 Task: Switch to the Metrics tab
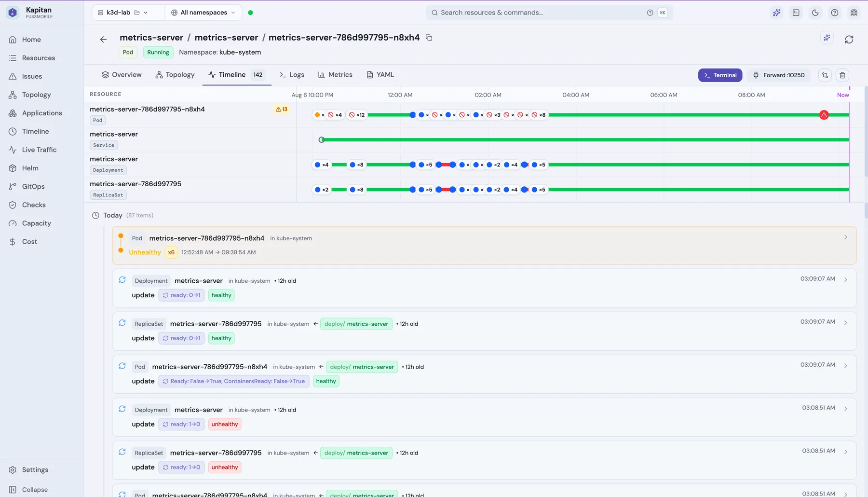coord(335,75)
